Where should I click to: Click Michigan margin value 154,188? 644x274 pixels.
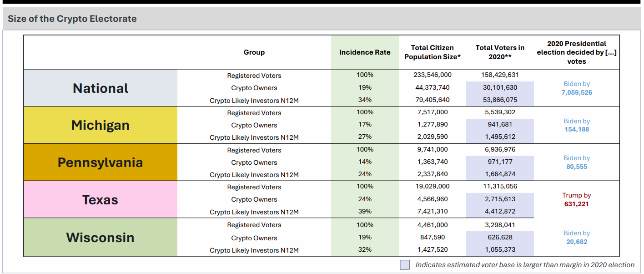[x=577, y=130]
